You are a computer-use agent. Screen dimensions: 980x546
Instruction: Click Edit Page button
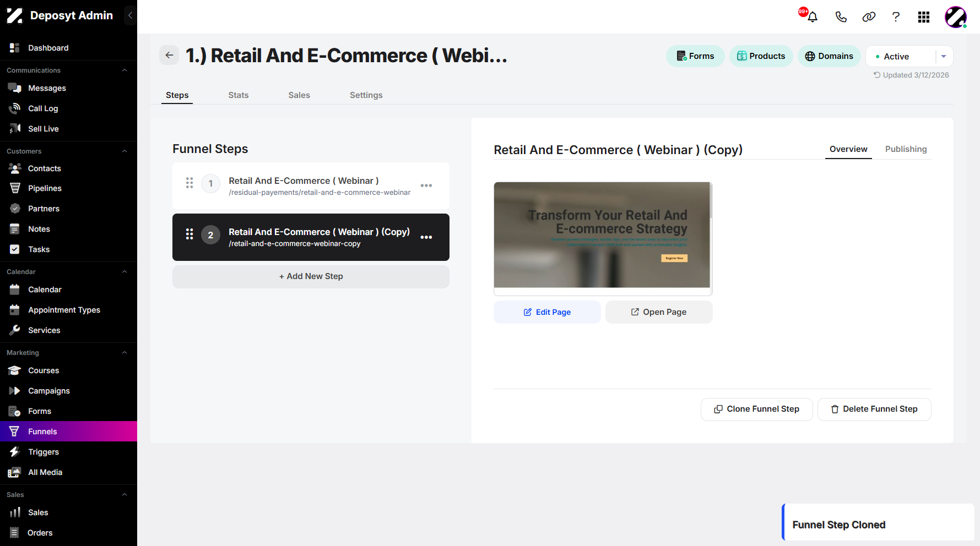coord(547,312)
